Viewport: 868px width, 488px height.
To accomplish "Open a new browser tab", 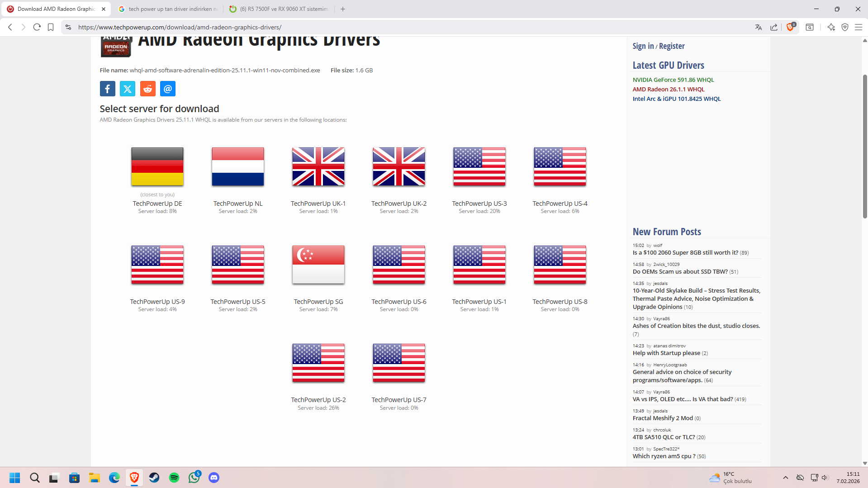I will (x=343, y=9).
